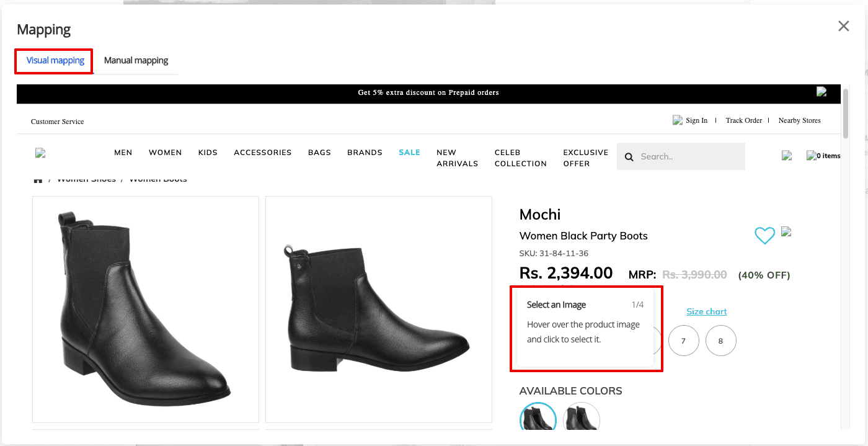Click the broken share icon beside heart

pos(786,232)
